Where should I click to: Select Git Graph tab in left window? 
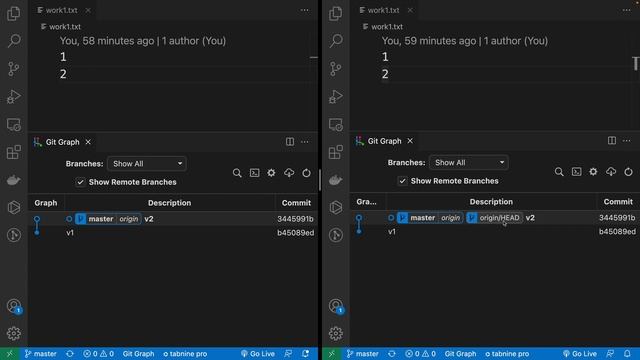[62, 142]
